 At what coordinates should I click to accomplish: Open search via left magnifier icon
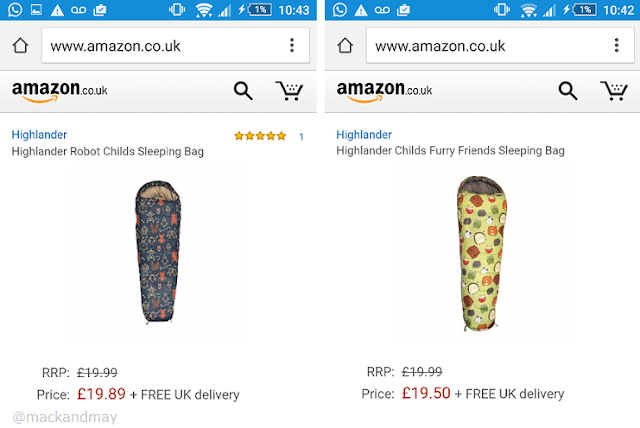243,92
